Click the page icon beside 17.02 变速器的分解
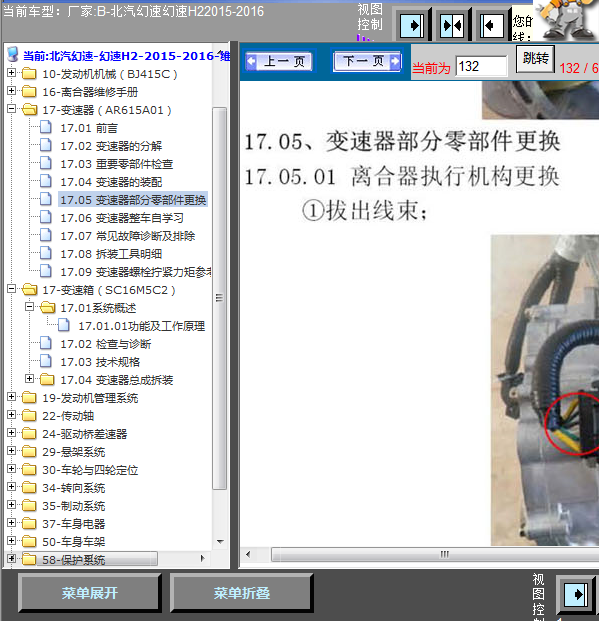 pos(46,145)
